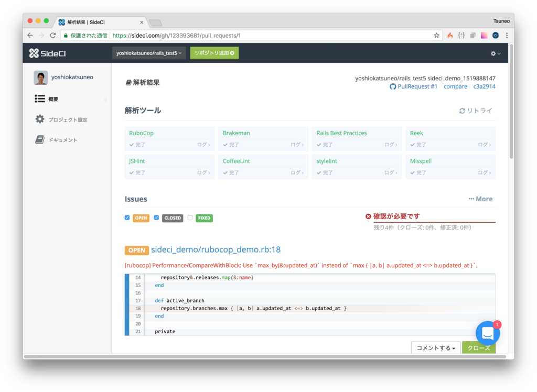Click the RuboCop tool name

(x=141, y=133)
